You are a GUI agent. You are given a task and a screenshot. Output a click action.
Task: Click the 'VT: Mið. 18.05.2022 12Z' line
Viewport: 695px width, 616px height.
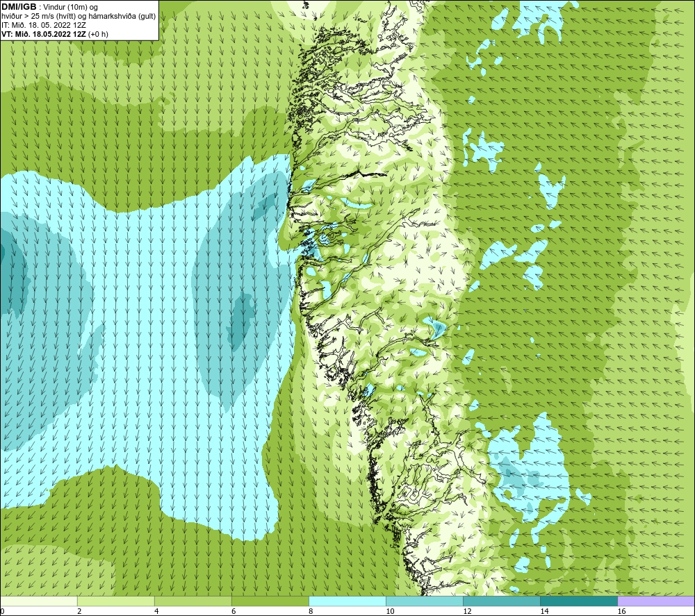pyautogui.click(x=54, y=34)
